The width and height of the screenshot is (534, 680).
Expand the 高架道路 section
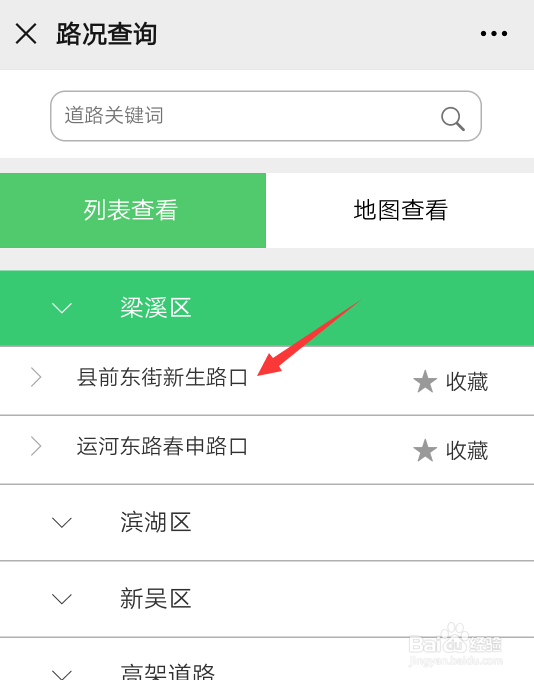(x=267, y=659)
